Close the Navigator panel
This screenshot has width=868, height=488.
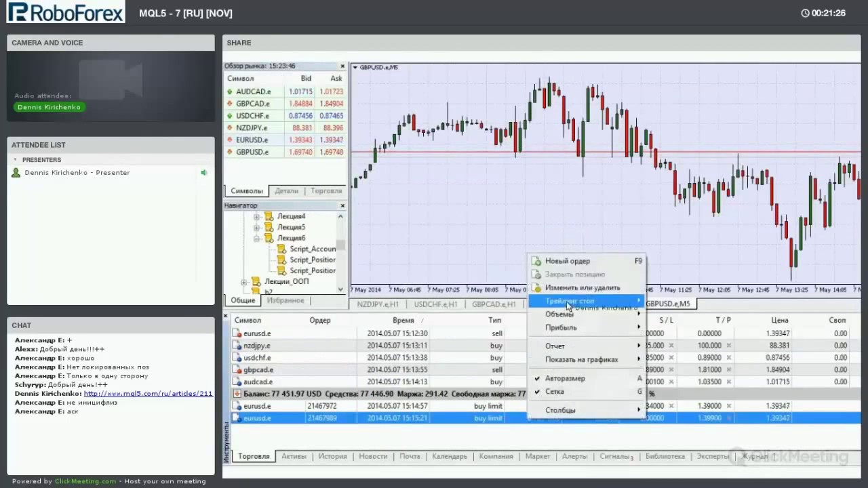(342, 205)
